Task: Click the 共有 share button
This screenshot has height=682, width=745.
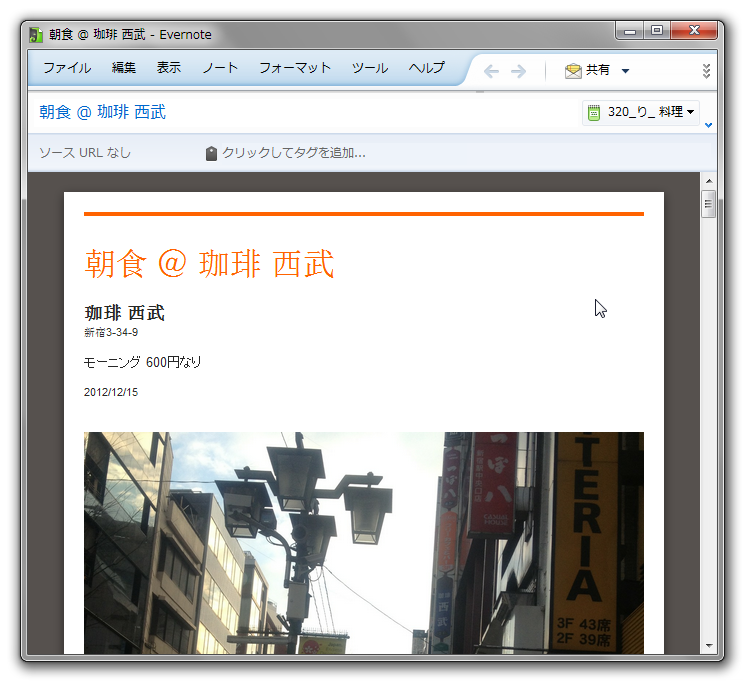Action: click(x=588, y=70)
